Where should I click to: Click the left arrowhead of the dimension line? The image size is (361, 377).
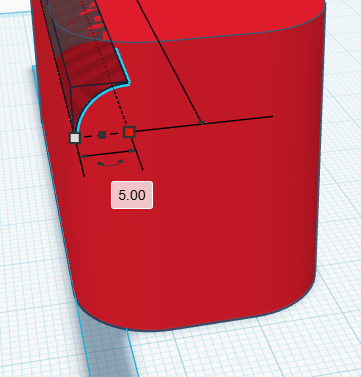click(84, 156)
